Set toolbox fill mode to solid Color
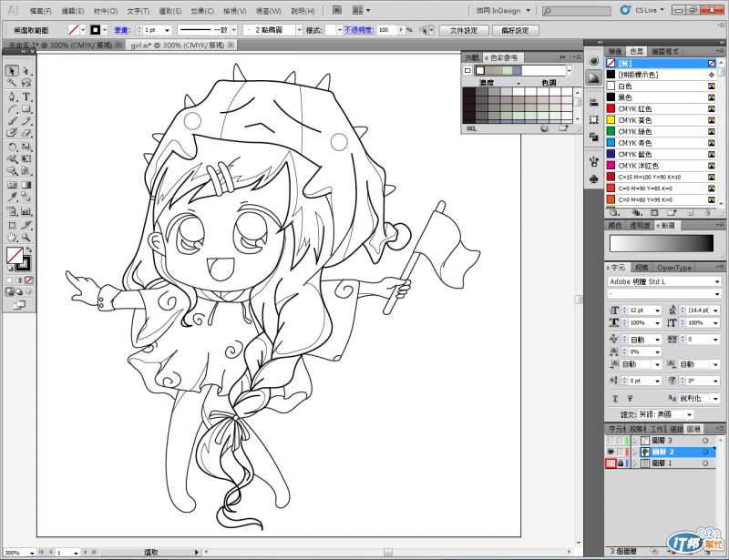The height and width of the screenshot is (560, 729). point(9,280)
